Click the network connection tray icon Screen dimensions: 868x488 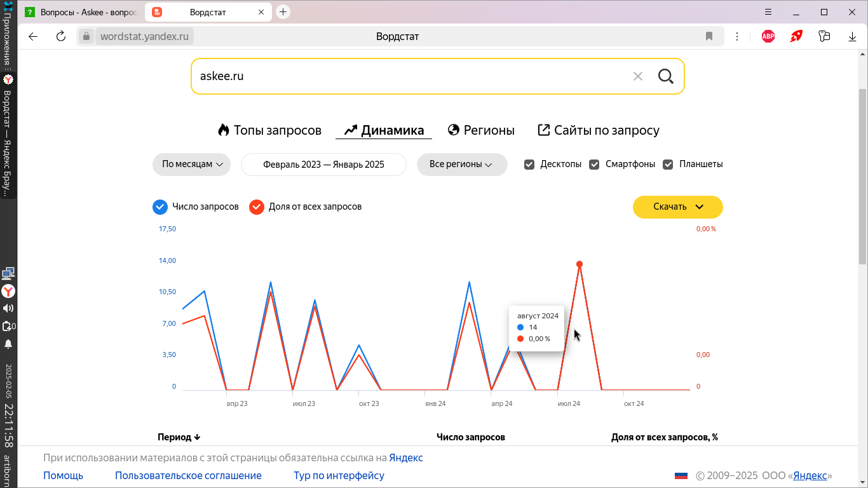[8, 274]
